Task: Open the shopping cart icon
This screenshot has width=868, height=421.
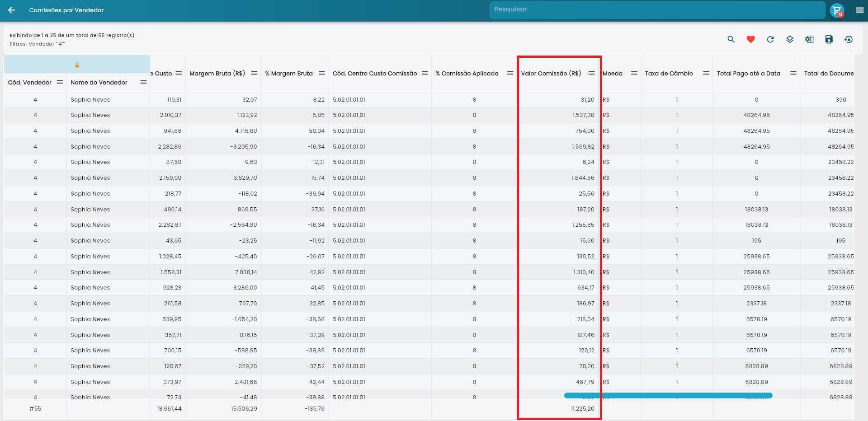Action: [837, 10]
